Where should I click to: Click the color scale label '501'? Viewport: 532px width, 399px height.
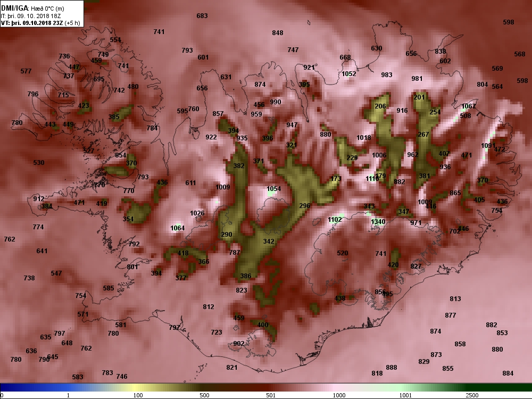coord(271,395)
